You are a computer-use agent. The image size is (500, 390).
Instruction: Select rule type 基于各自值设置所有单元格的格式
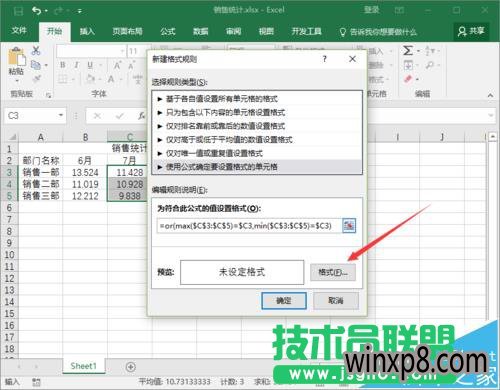coord(257,99)
